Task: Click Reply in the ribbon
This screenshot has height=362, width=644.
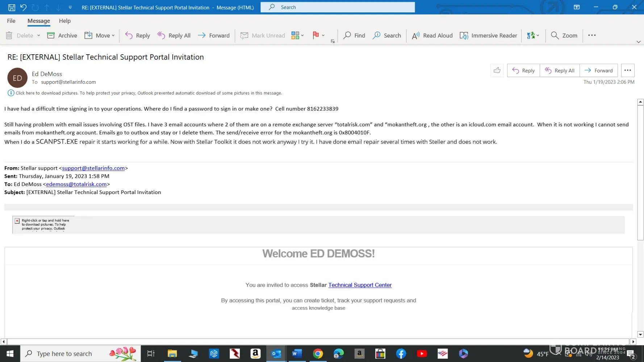Action: (138, 35)
